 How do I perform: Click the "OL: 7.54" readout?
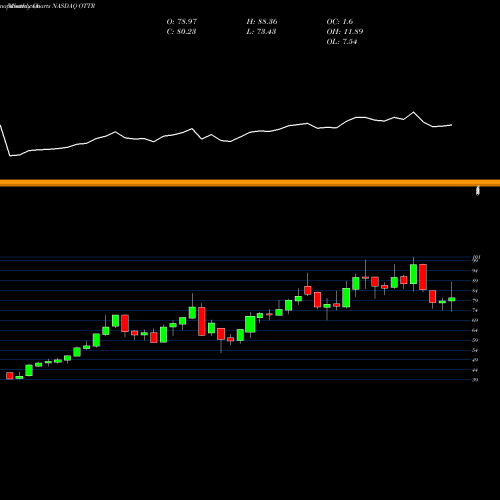pyautogui.click(x=342, y=42)
